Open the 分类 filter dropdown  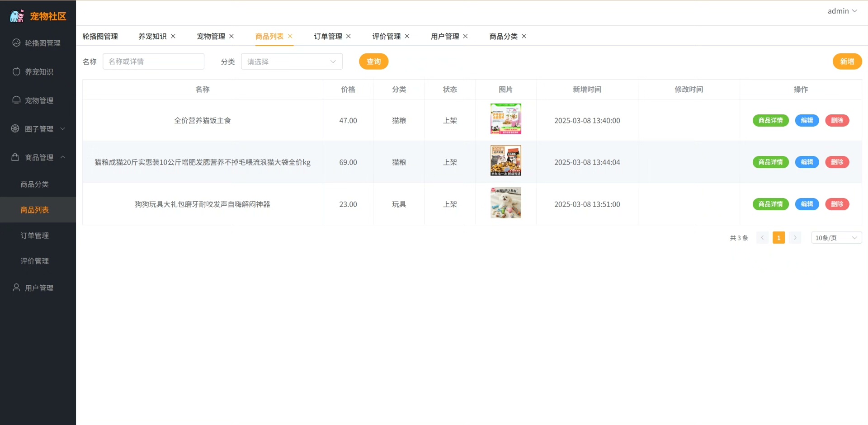click(x=292, y=61)
